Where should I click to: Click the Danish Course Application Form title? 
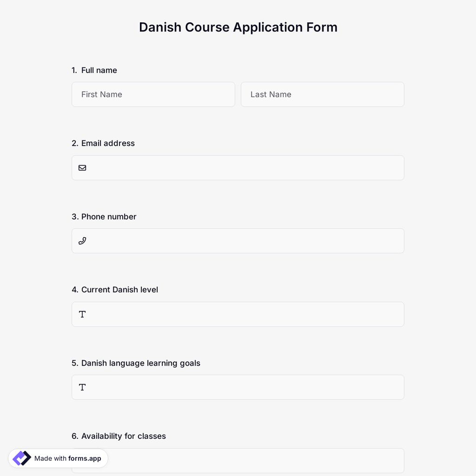(238, 27)
